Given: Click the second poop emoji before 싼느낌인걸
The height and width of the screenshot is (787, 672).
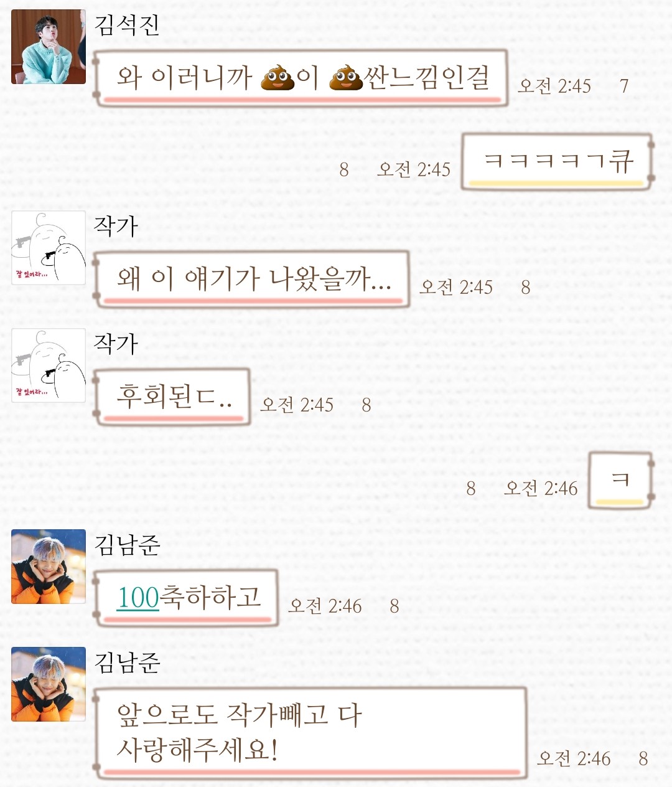Looking at the screenshot, I should point(346,78).
